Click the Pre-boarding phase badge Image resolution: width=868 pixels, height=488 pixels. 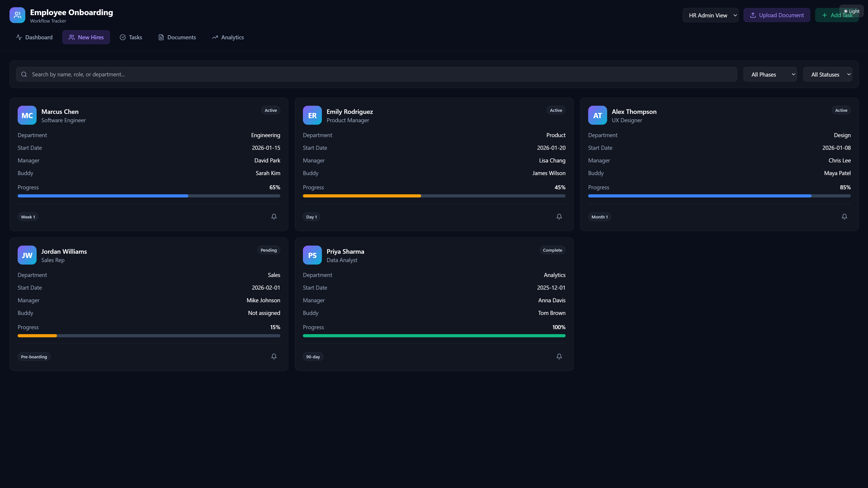34,357
